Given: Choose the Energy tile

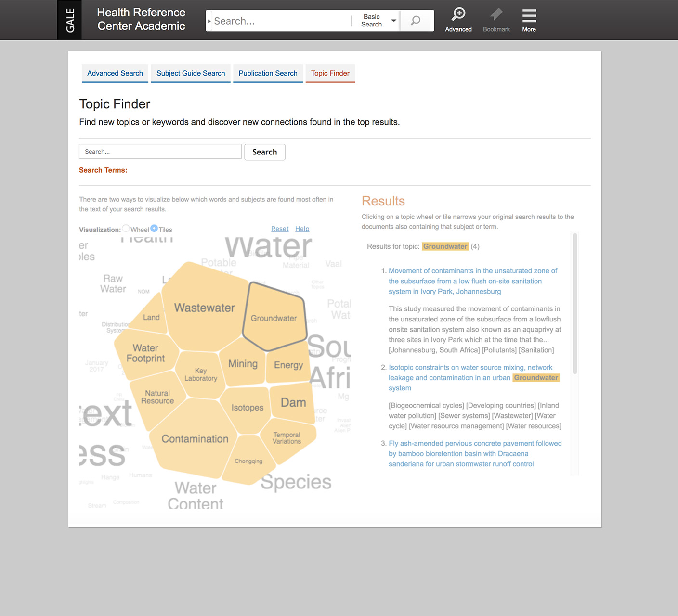Looking at the screenshot, I should pyautogui.click(x=288, y=365).
